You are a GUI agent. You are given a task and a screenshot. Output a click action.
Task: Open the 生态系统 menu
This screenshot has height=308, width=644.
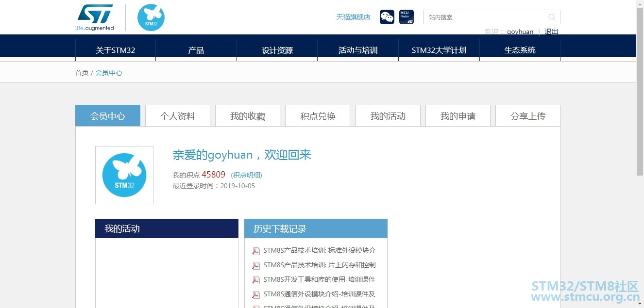coord(520,50)
